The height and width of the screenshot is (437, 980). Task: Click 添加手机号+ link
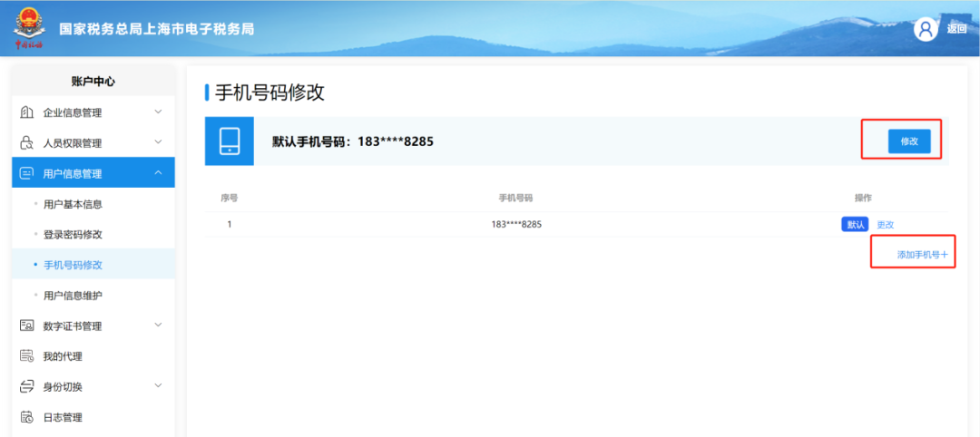point(923,255)
